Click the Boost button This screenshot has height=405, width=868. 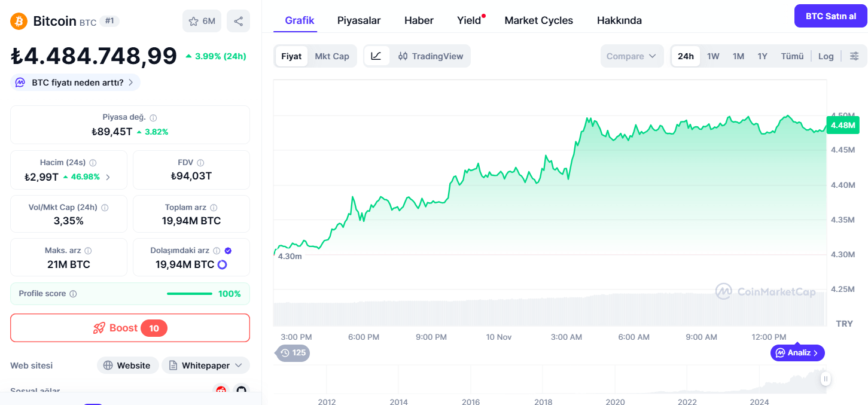(130, 328)
